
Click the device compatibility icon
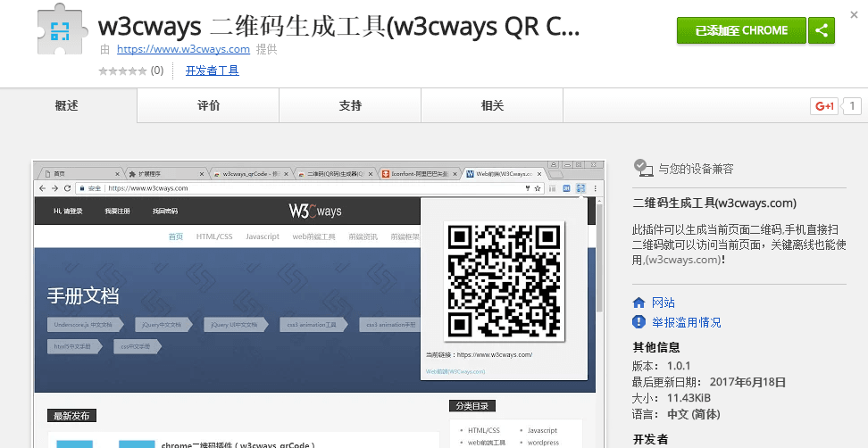point(643,168)
